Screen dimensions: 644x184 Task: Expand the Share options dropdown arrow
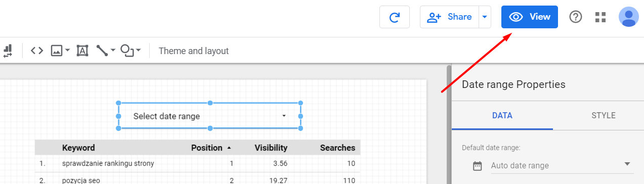(485, 17)
